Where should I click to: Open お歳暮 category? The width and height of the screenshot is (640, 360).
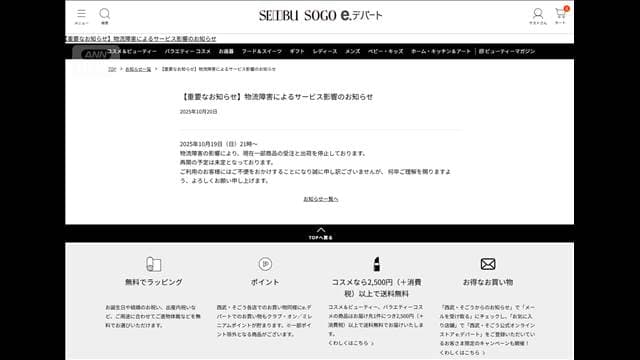point(226,51)
